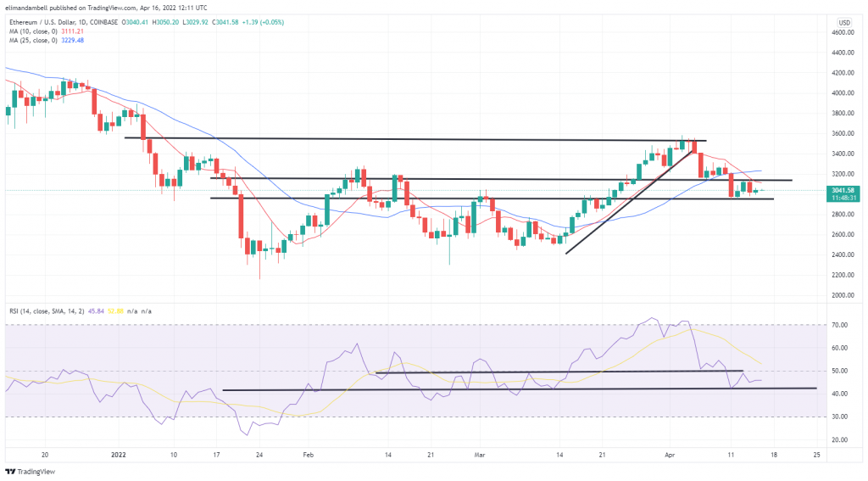The height and width of the screenshot is (481, 868).
Task: Select the RSI (14, close, SMA, 14, 2) legend
Action: pos(47,311)
